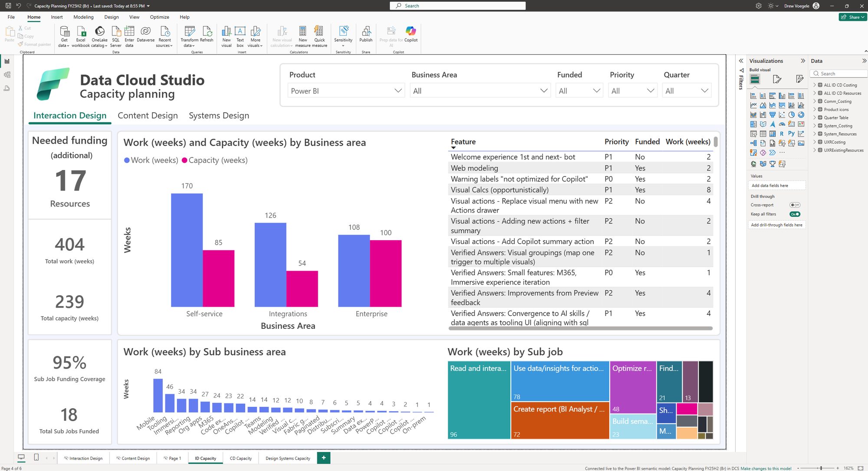Select Dataverse data source icon
The image size is (868, 471).
click(146, 34)
